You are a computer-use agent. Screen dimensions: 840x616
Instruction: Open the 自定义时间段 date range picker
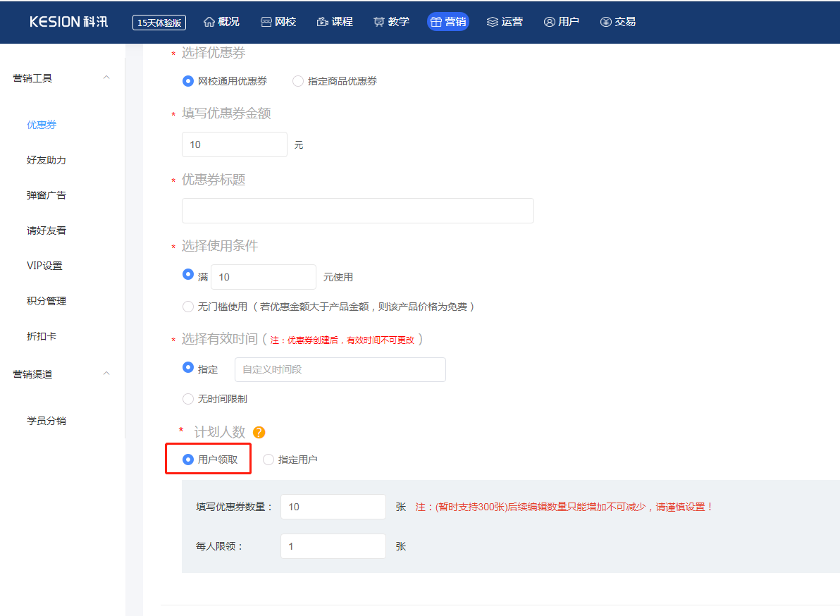[x=340, y=369]
